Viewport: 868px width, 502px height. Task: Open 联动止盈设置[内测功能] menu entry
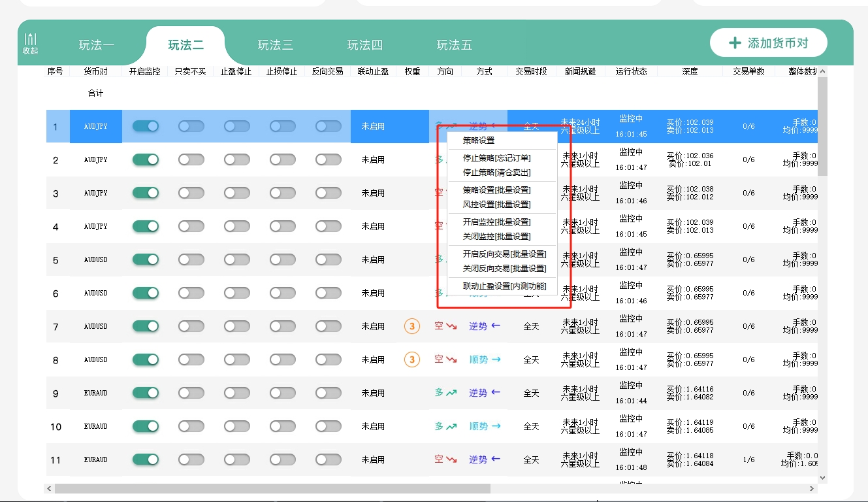502,286
